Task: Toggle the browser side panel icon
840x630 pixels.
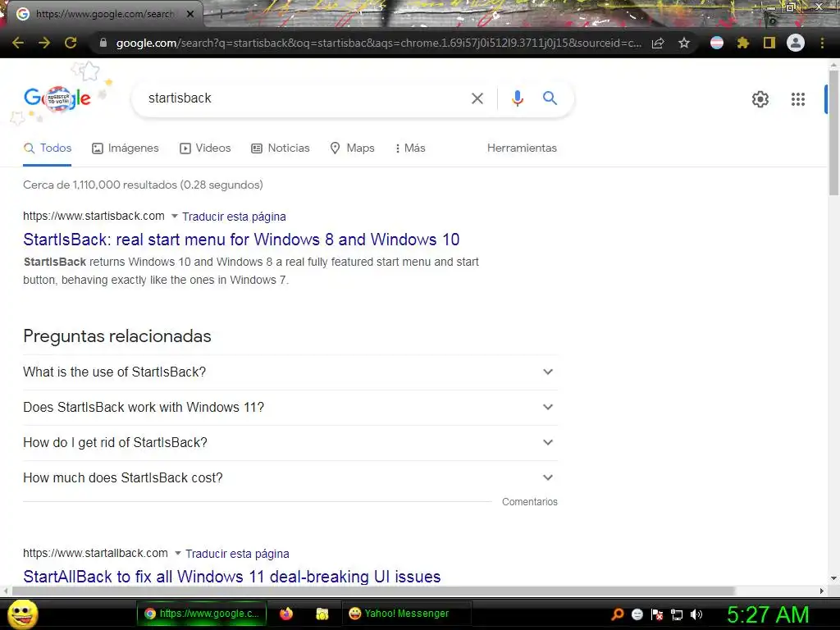Action: (769, 43)
